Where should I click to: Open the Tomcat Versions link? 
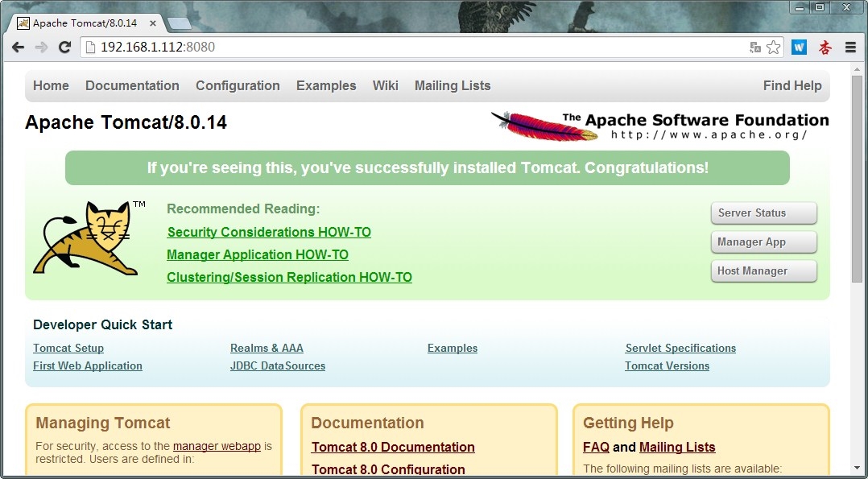[667, 366]
